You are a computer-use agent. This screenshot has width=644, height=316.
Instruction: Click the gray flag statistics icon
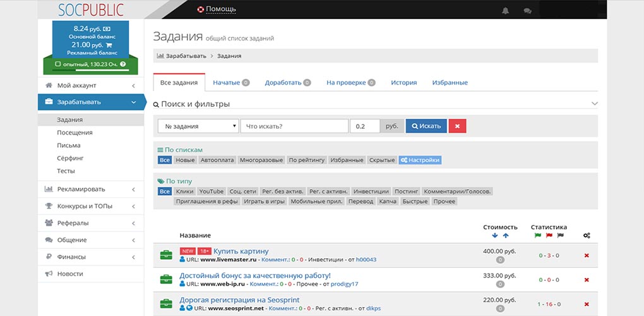[561, 236]
